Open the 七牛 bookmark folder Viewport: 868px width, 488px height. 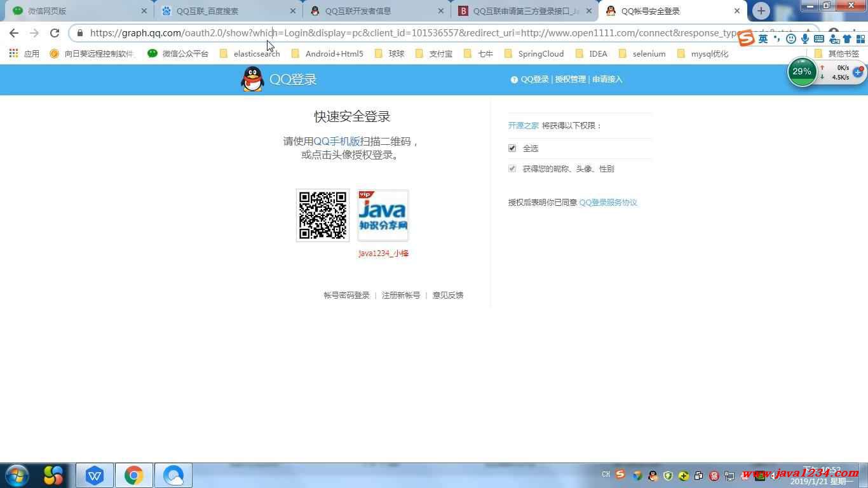point(478,54)
